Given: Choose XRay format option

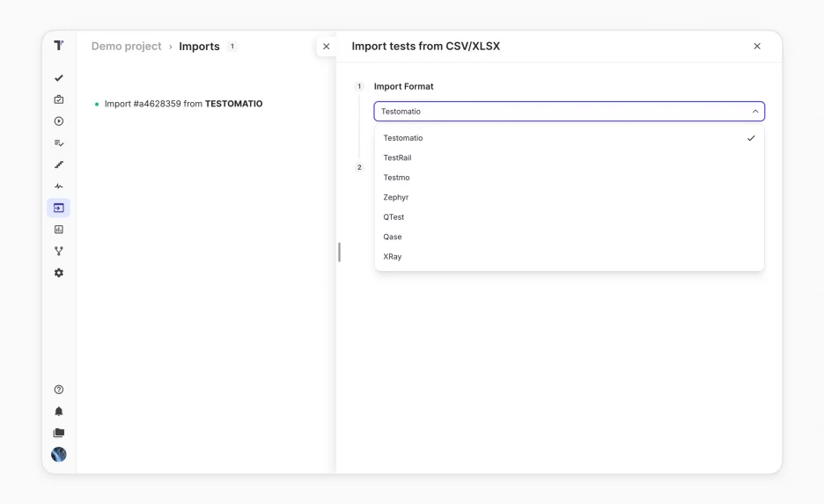Looking at the screenshot, I should point(569,257).
